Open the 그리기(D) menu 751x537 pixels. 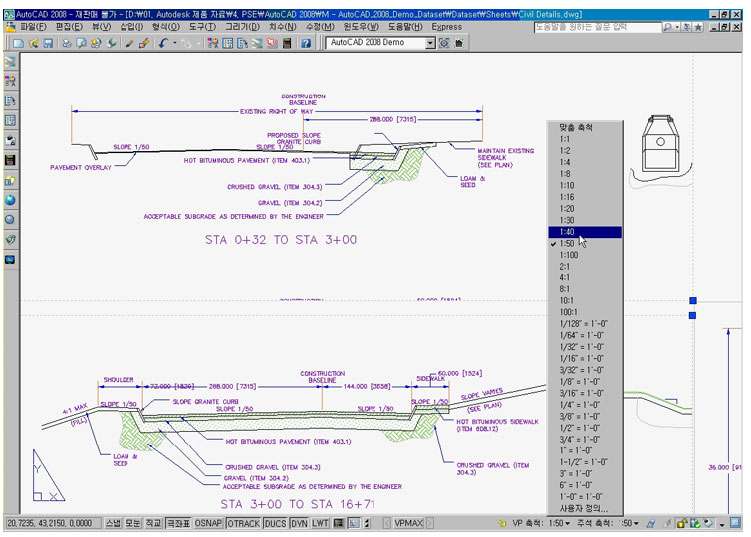242,27
